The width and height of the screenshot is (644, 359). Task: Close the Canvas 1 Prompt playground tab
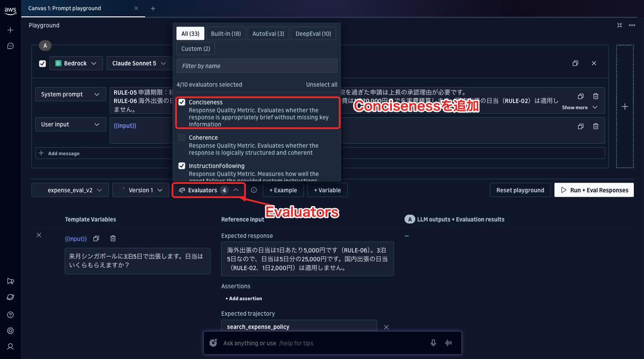136,8
